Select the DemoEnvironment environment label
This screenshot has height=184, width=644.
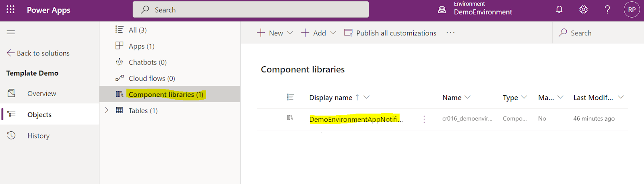[483, 12]
